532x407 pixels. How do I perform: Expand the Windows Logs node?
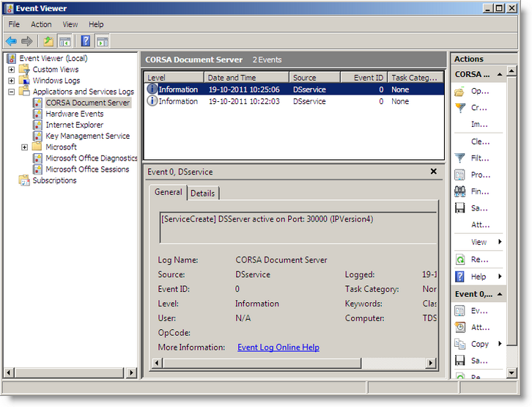pos(12,81)
